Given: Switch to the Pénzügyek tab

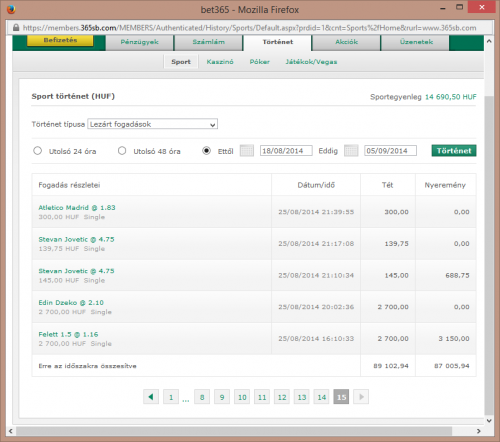Looking at the screenshot, I should [140, 43].
